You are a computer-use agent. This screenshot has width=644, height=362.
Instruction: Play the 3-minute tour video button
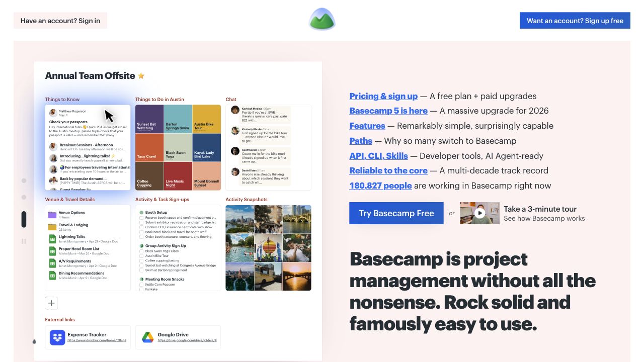tap(479, 213)
